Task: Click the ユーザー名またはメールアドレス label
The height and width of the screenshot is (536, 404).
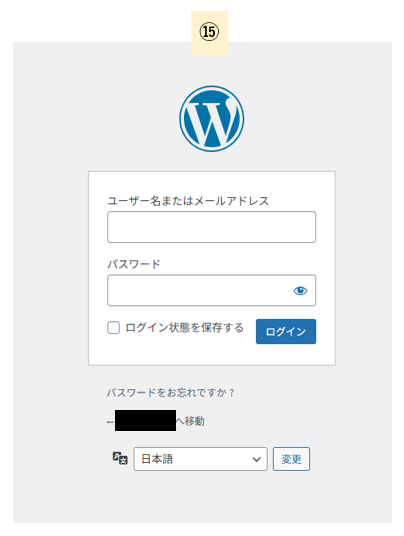Action: click(x=188, y=201)
